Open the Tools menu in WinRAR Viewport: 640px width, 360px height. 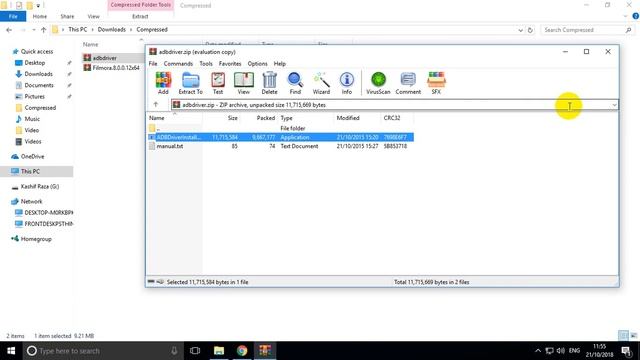coord(206,64)
